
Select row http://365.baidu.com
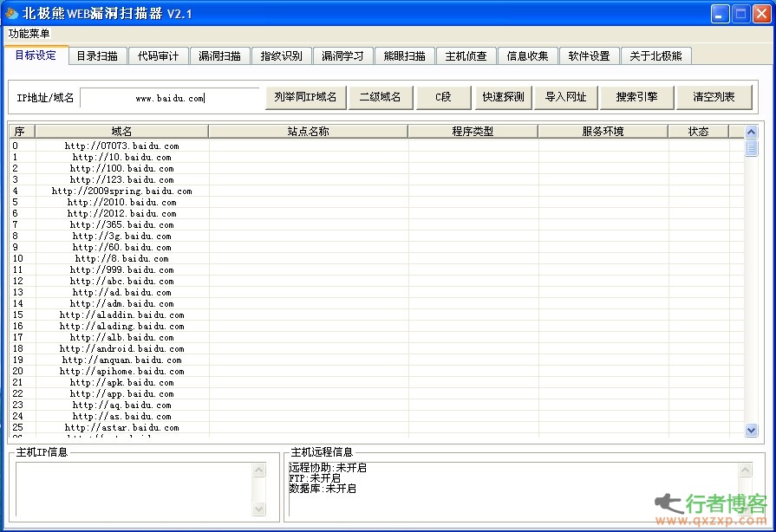(376, 224)
